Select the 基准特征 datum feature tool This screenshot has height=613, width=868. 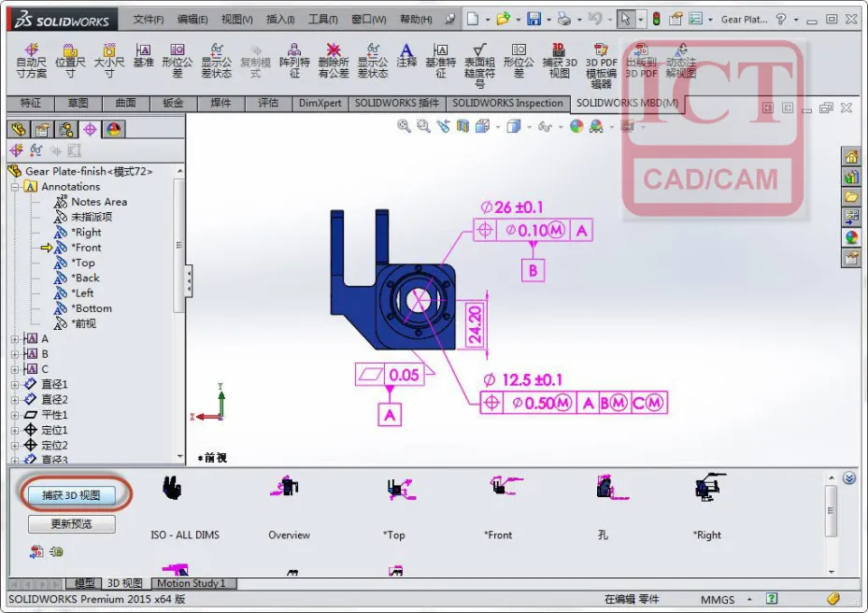click(441, 61)
